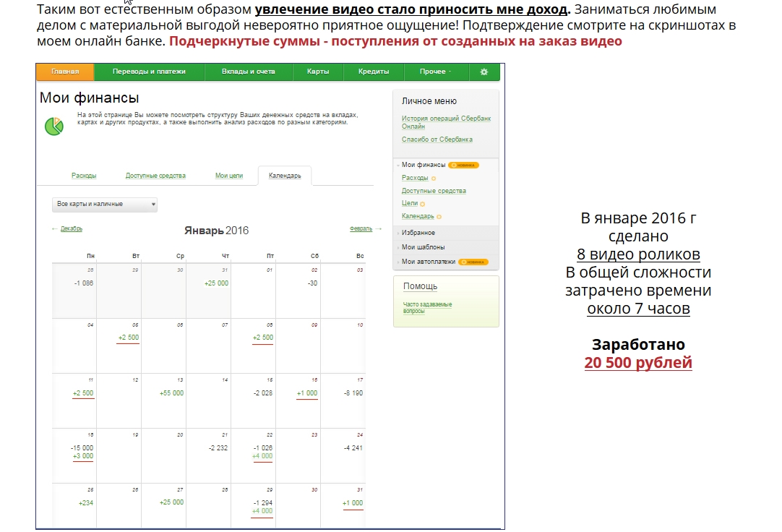Screen dimensions: 782x532
Task: Open Часто задаваемые вопросы help link
Action: pos(427,308)
